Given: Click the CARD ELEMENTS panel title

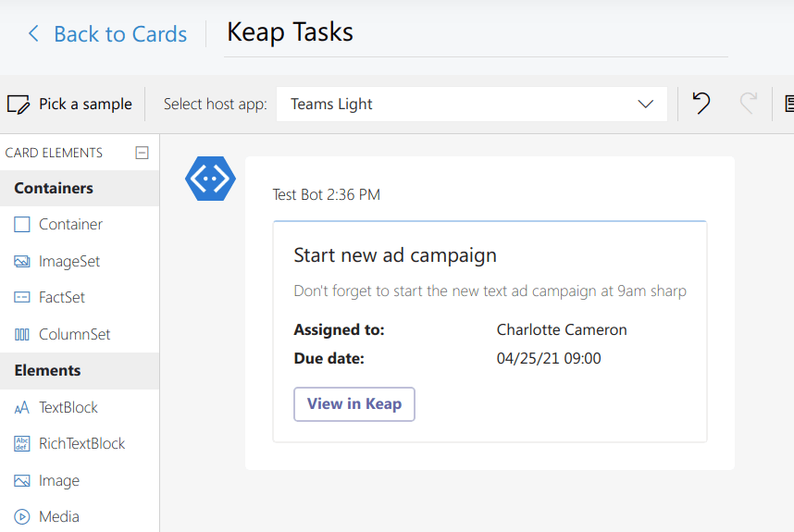Looking at the screenshot, I should 54,153.
